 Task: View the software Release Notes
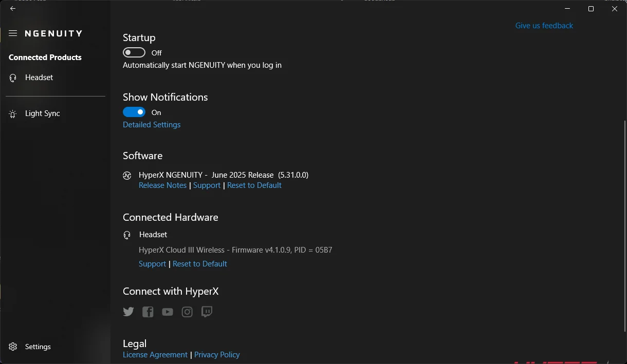[162, 185]
